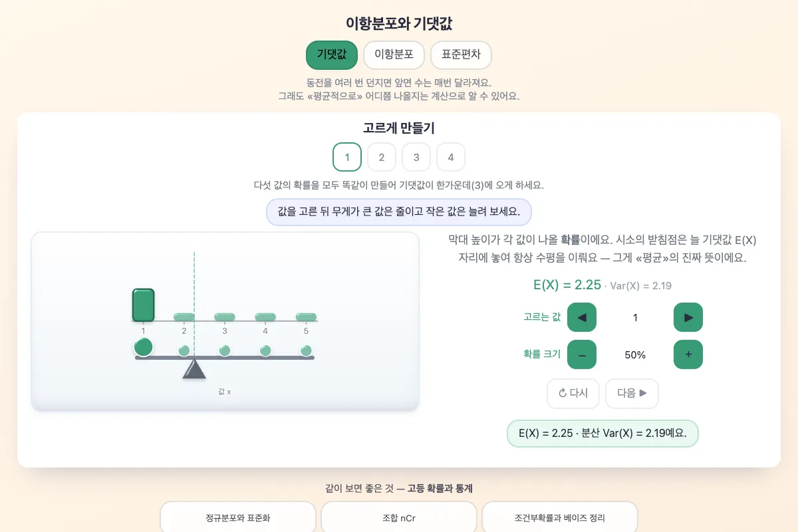Open the 표준편차 tab
Image resolution: width=798 pixels, height=532 pixels.
pos(461,55)
